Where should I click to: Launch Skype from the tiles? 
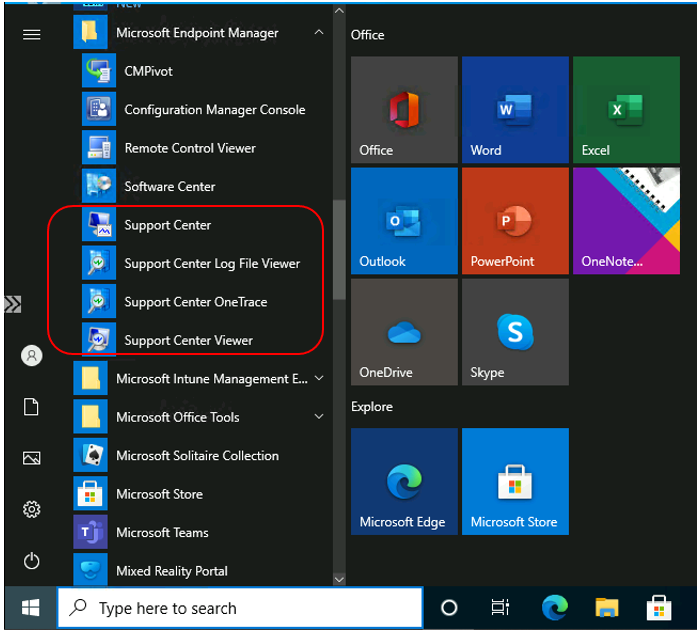tap(514, 332)
